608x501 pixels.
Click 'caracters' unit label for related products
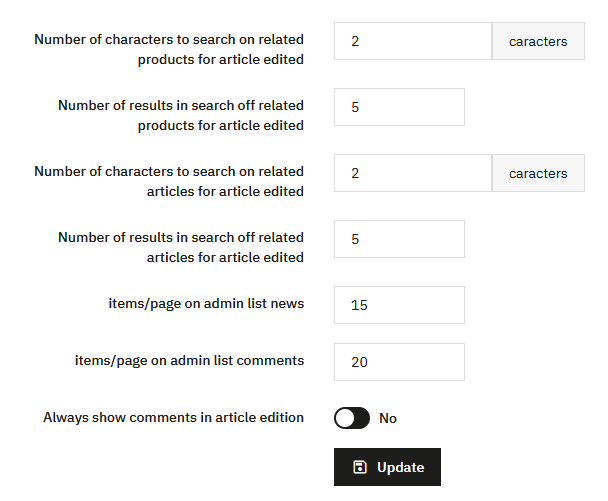(538, 42)
